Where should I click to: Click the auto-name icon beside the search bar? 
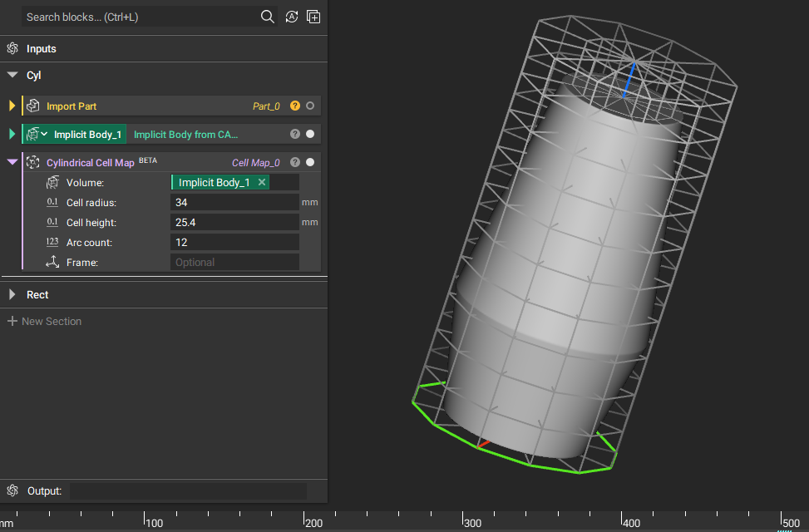(292, 17)
